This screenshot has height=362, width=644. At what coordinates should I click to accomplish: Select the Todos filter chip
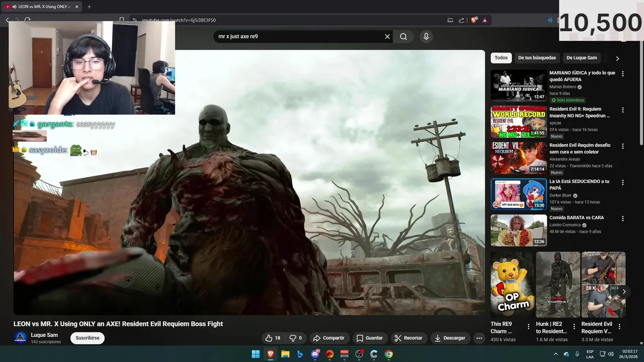point(501,58)
